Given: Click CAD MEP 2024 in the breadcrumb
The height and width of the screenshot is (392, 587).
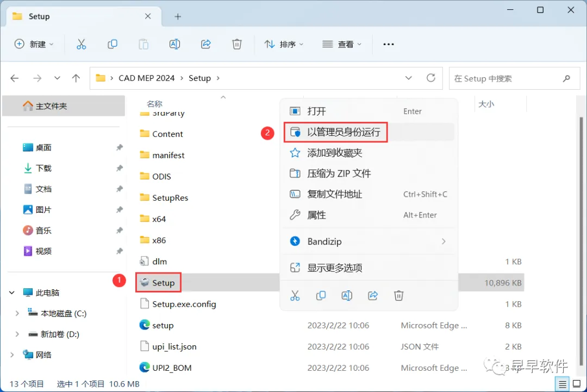Looking at the screenshot, I should (x=146, y=78).
